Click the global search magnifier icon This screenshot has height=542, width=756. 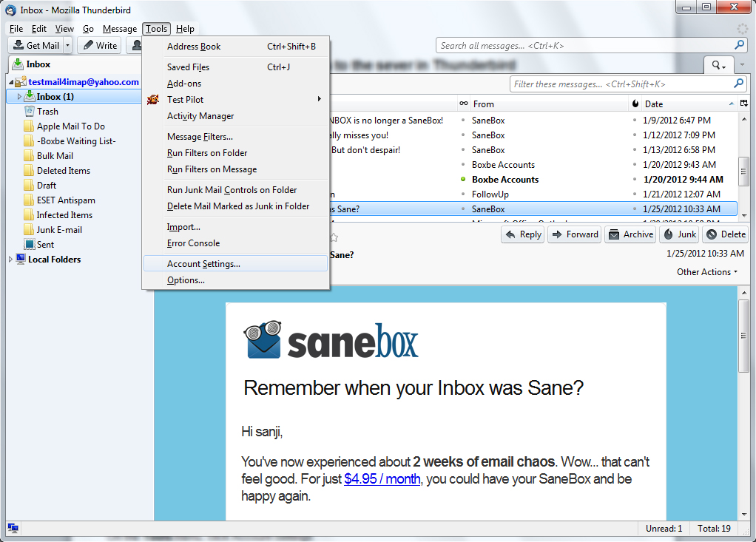739,45
